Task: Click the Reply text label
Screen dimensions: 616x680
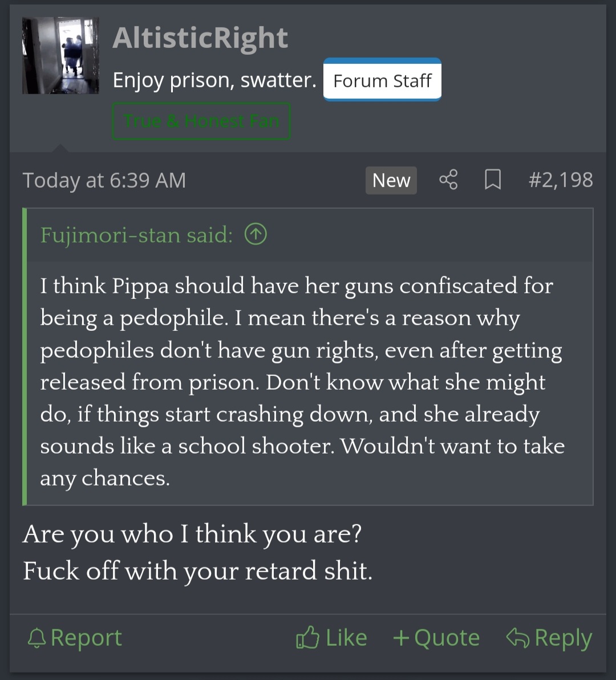Action: click(564, 638)
